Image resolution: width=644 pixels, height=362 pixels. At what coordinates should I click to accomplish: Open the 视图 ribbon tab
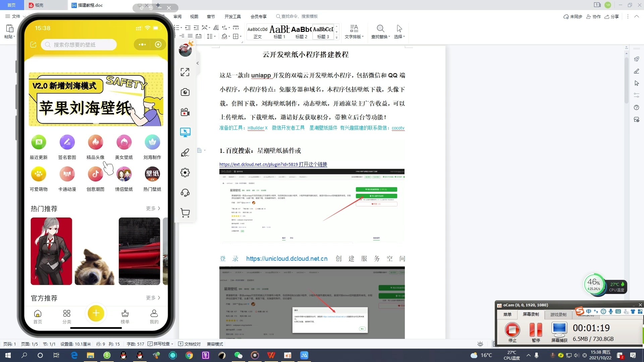194,16
